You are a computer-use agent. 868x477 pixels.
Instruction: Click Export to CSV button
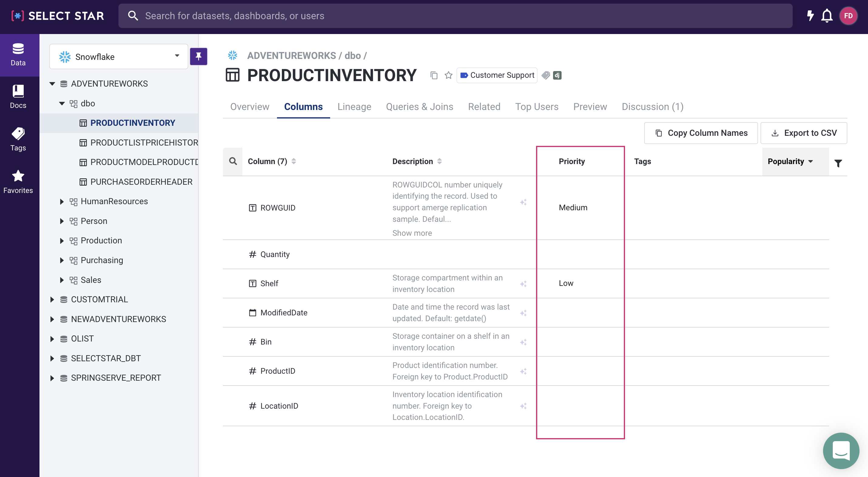[804, 133]
